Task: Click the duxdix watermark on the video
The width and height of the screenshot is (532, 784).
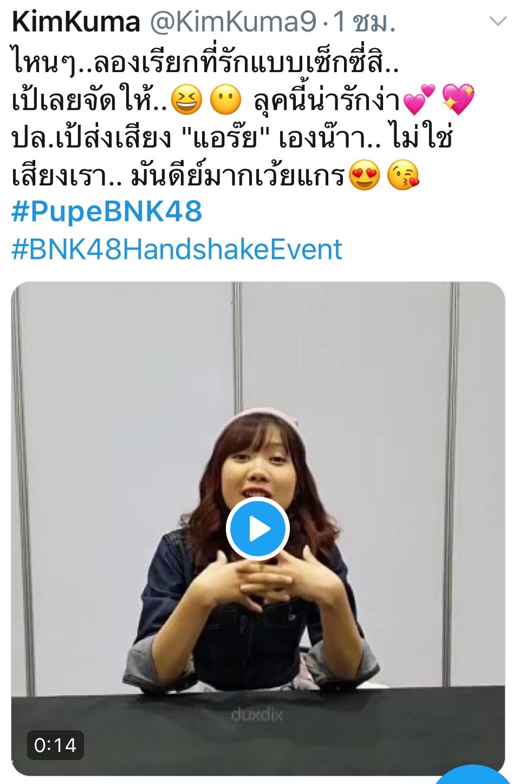Action: [x=257, y=715]
